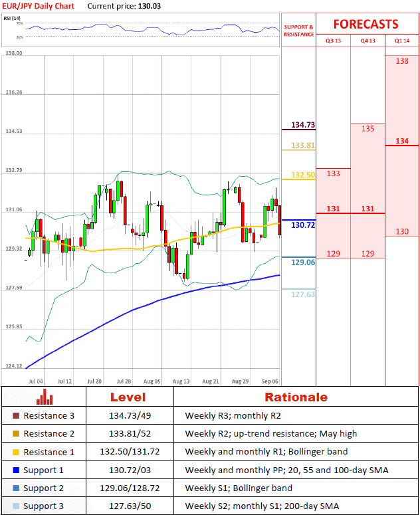Select the Support 1 blue square marker
The width and height of the screenshot is (420, 515).
16,470
